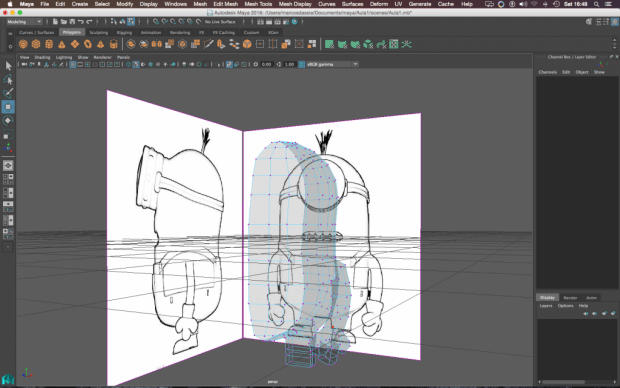Open the Modeling menu set dropdown
Image resolution: width=620 pixels, height=388 pixels.
pos(24,22)
